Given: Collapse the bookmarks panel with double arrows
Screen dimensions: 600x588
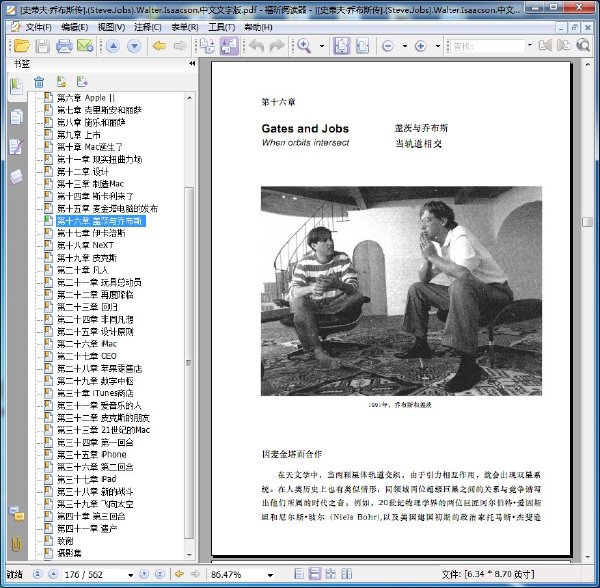Looking at the screenshot, I should (192, 64).
